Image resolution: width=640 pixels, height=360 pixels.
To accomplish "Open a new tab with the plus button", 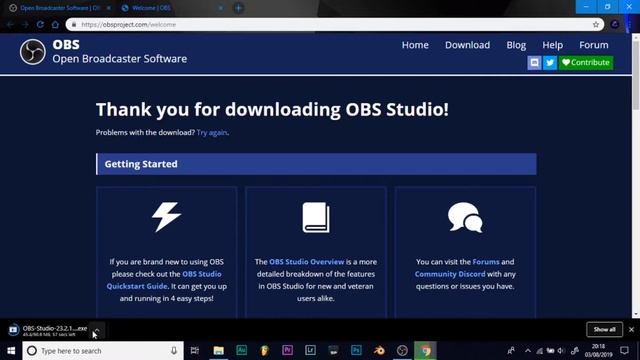I will click(238, 8).
